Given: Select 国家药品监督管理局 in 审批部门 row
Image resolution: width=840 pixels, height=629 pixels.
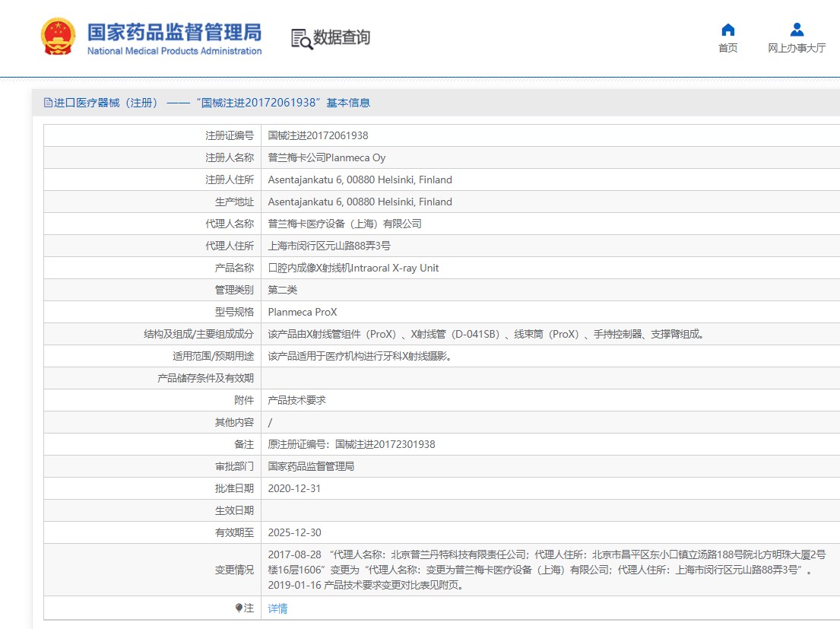Looking at the screenshot, I should [x=311, y=466].
